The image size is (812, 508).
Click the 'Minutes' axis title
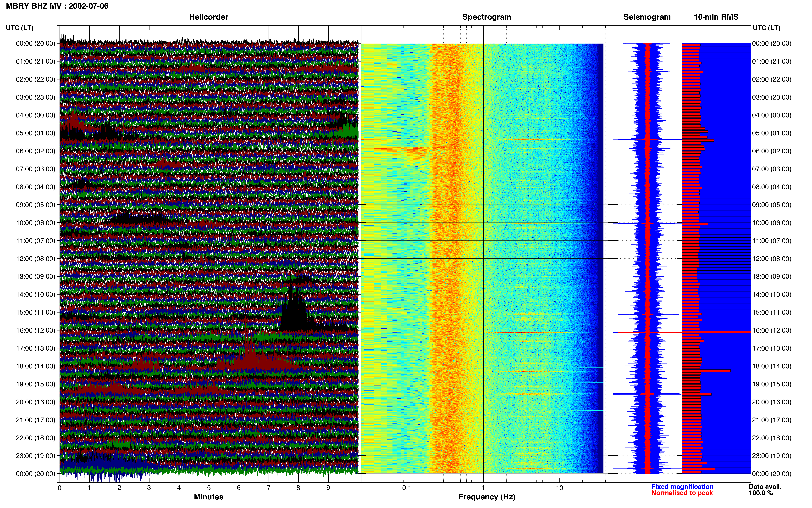[x=209, y=497]
